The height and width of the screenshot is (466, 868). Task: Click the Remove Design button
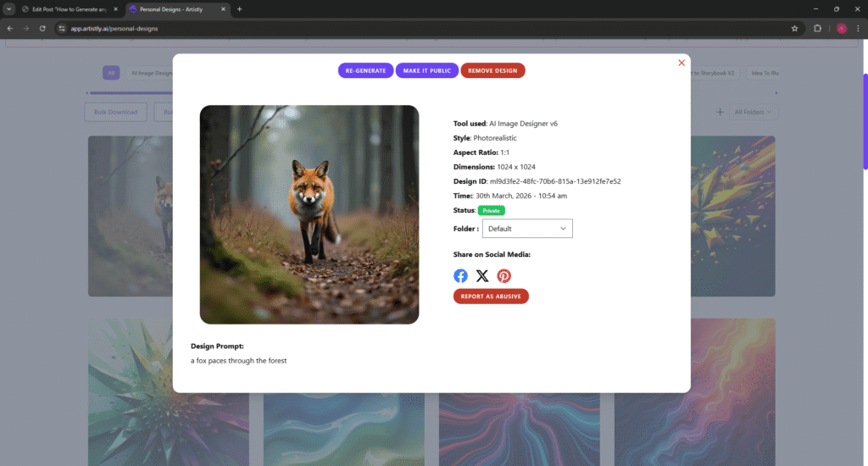(x=492, y=70)
